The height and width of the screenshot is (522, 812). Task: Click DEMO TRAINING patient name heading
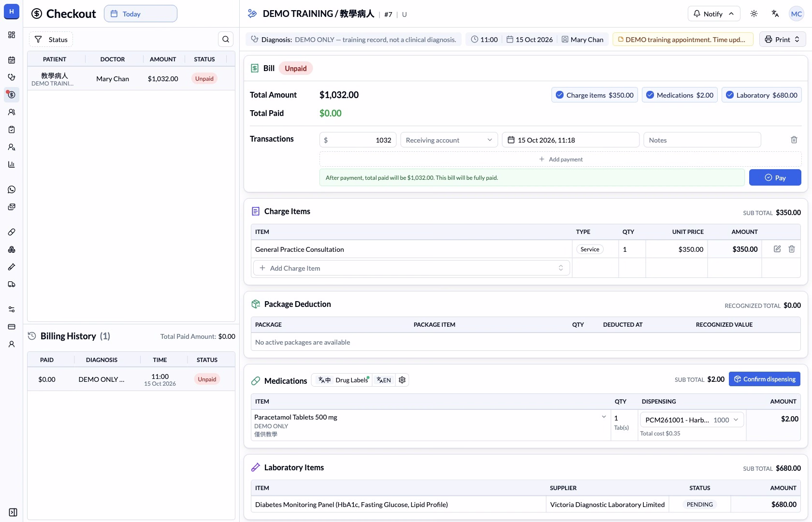(x=319, y=14)
